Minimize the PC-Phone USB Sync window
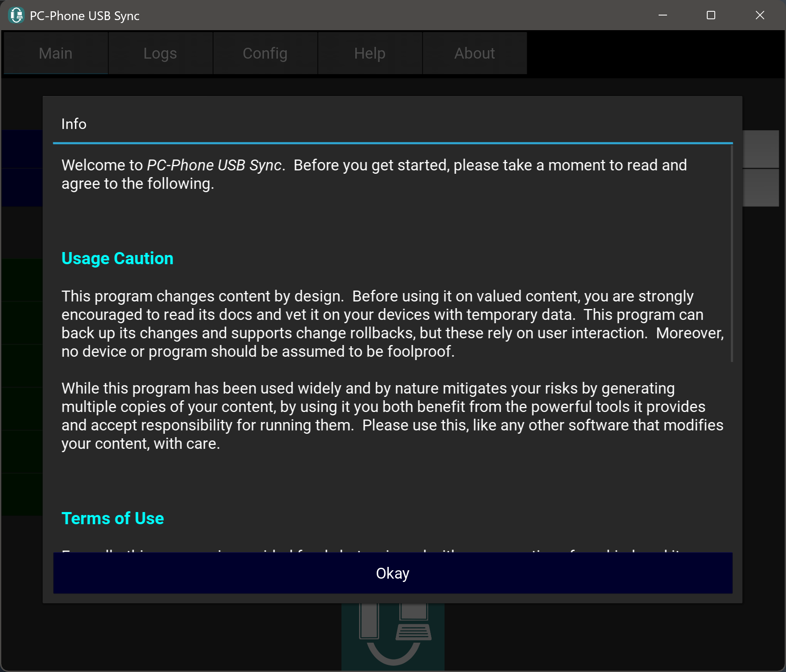 [662, 15]
